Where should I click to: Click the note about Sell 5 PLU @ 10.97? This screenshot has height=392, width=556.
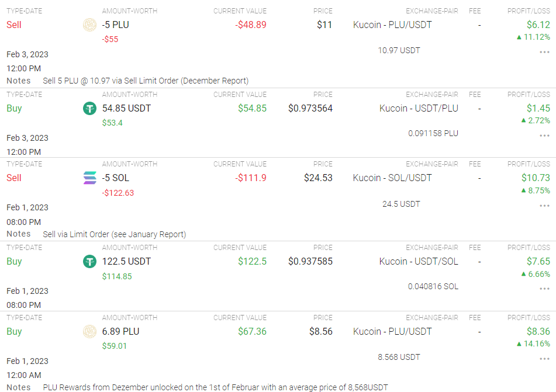click(146, 81)
